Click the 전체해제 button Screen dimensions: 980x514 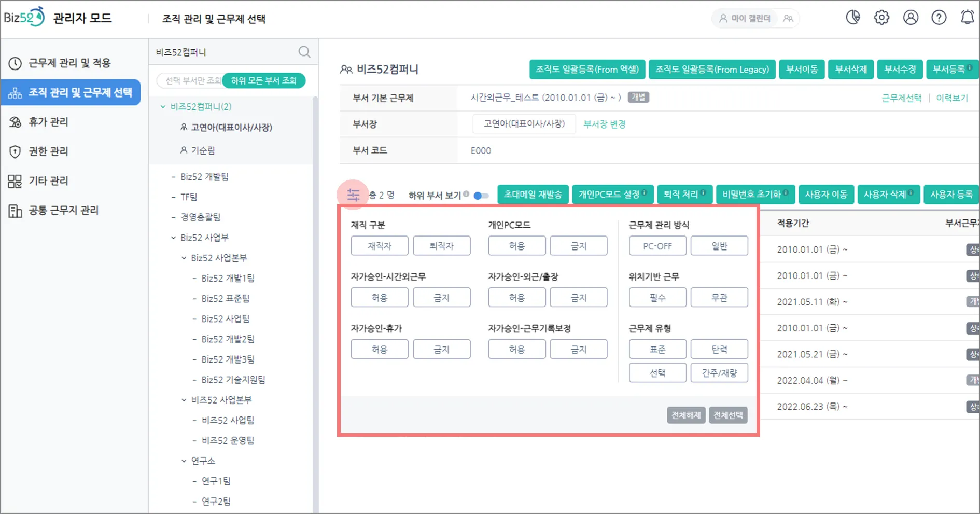(x=686, y=415)
